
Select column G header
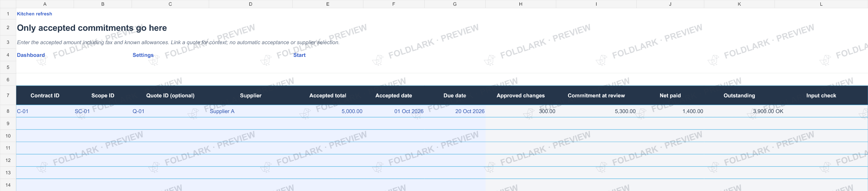click(x=455, y=4)
